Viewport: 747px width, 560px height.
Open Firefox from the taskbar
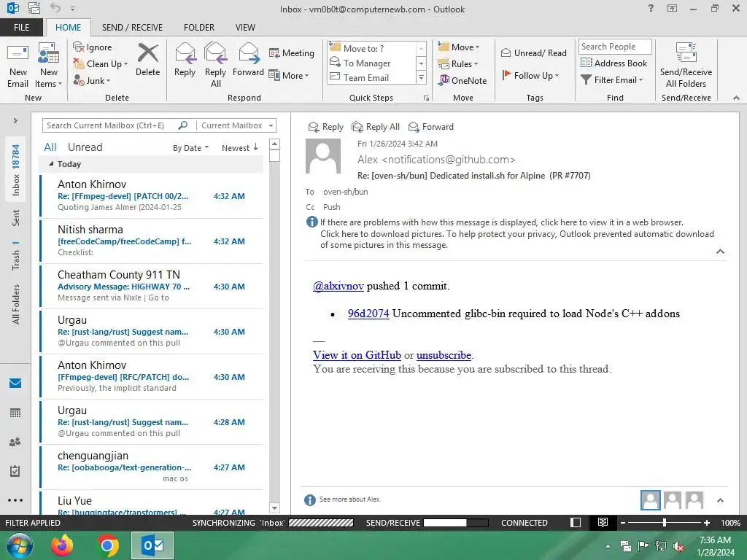pos(62,545)
